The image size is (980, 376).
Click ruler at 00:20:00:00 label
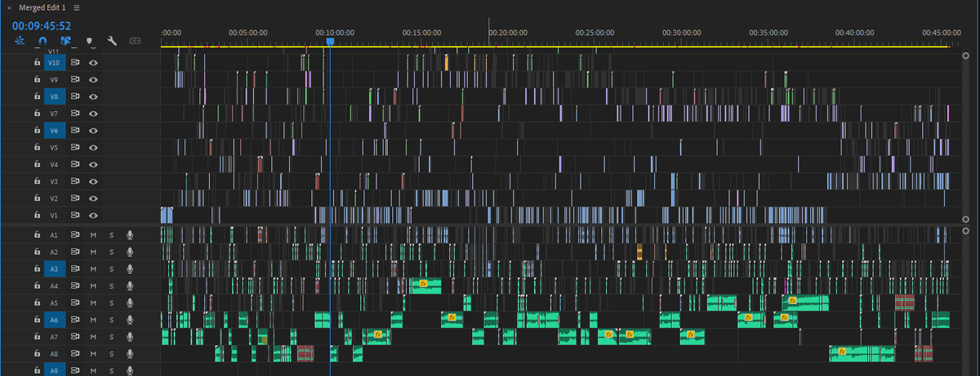pos(509,32)
